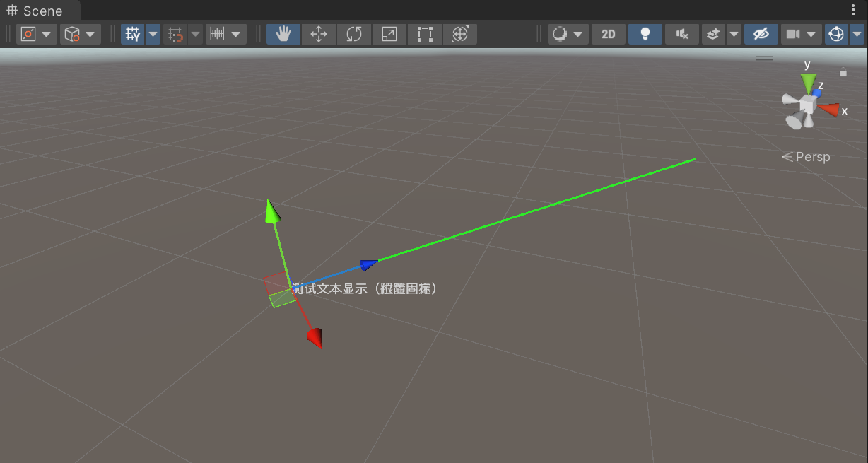
Task: Expand the draw mode dropdown arrow
Action: (579, 34)
